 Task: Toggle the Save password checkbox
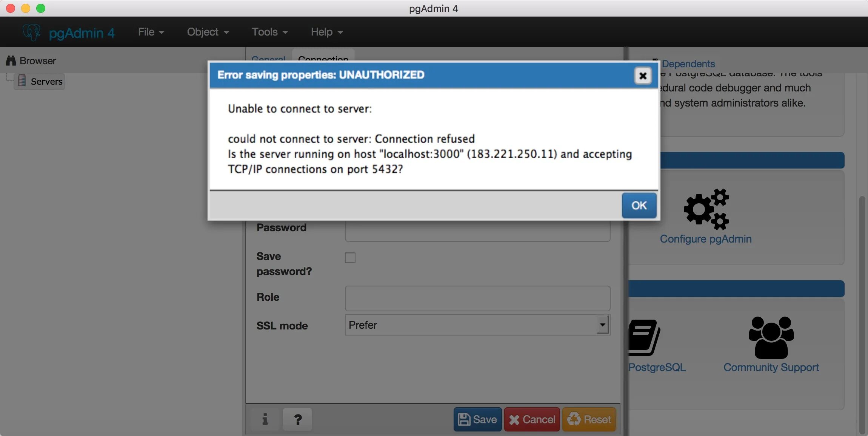pyautogui.click(x=350, y=258)
